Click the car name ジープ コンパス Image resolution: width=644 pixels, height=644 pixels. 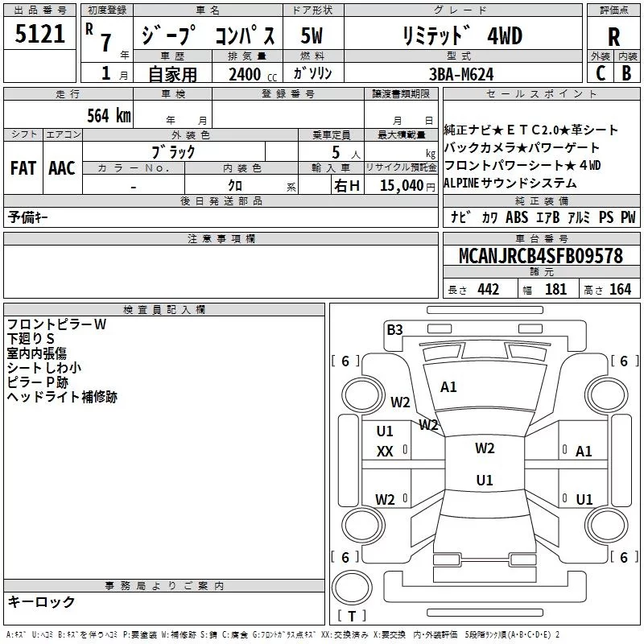(208, 35)
